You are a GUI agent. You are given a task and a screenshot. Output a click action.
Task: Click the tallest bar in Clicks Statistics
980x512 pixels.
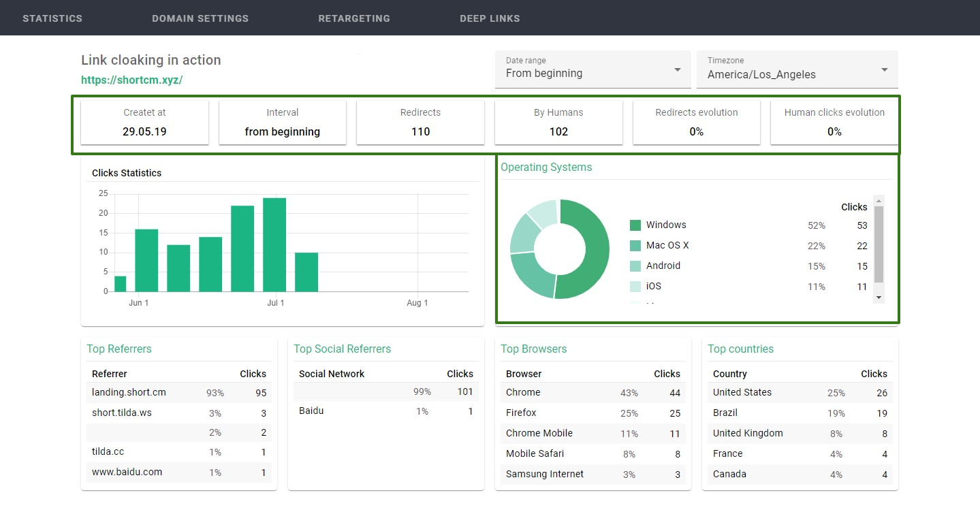(274, 244)
